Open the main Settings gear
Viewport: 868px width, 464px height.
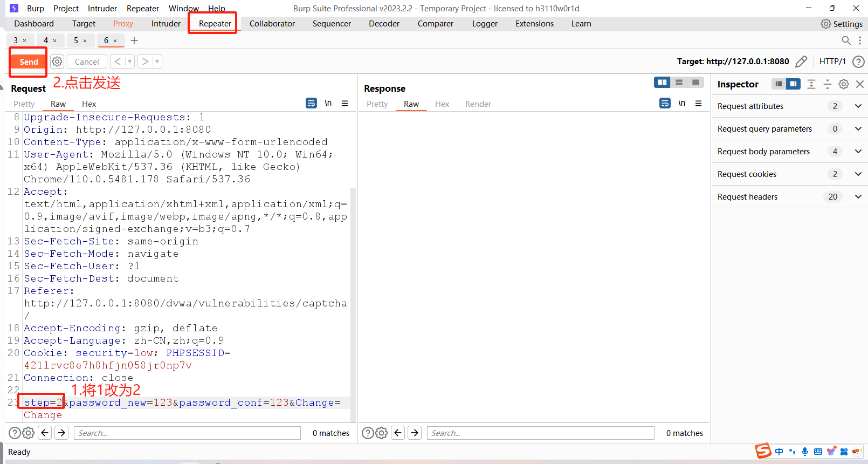pyautogui.click(x=825, y=24)
